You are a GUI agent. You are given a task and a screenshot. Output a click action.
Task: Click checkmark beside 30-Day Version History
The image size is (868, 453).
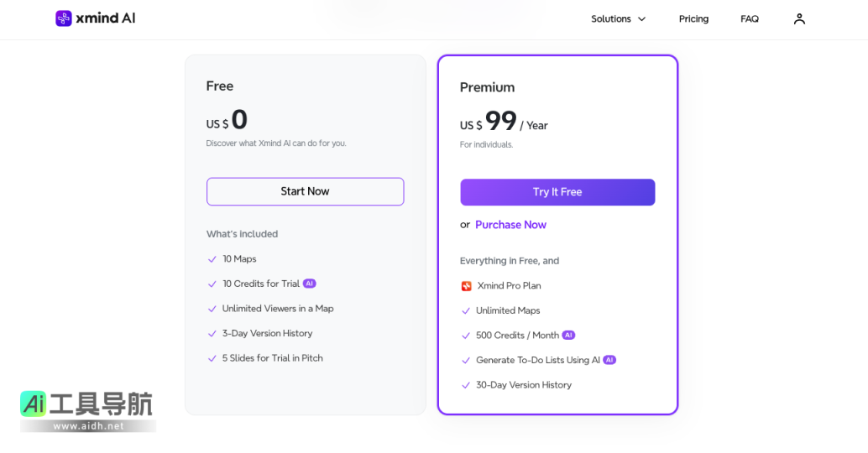(x=466, y=386)
